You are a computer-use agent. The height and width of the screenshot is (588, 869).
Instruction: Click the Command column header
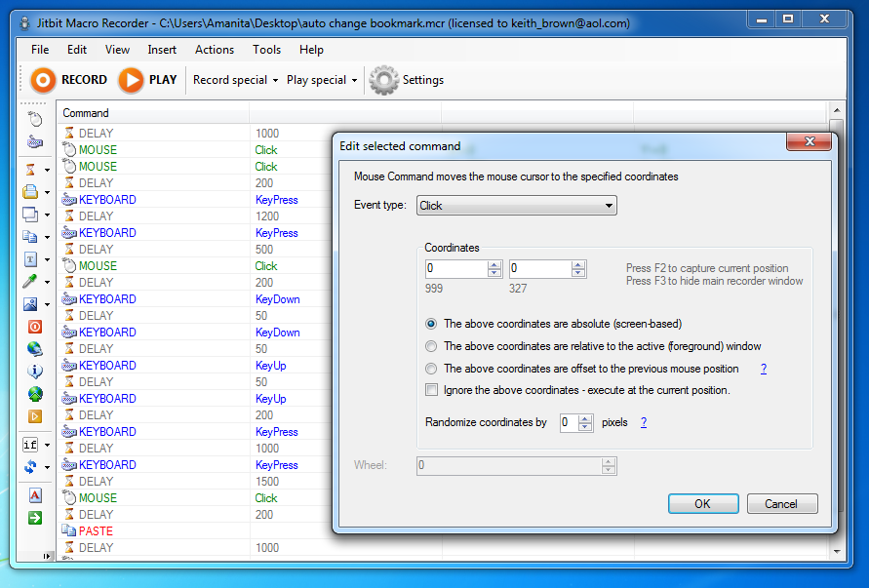pos(153,113)
